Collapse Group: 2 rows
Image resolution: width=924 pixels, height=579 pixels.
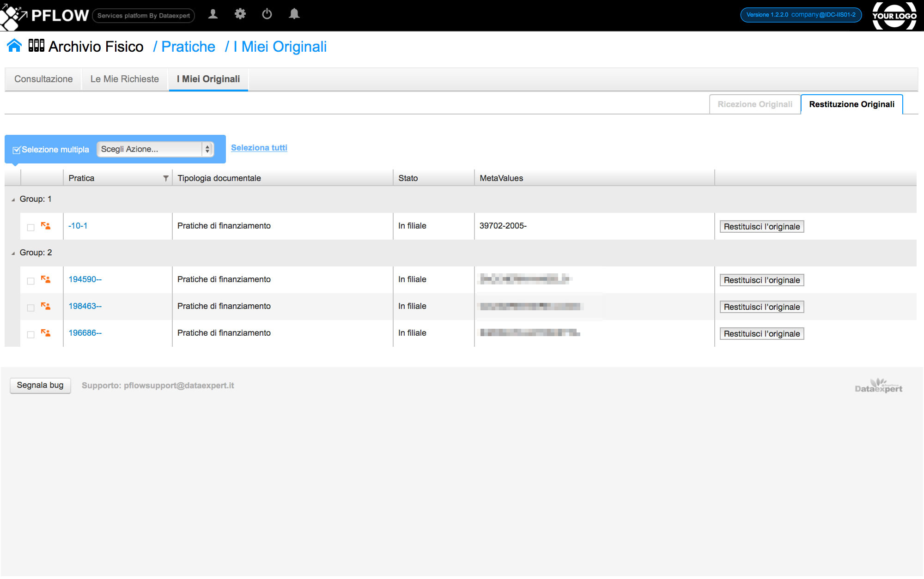click(13, 253)
